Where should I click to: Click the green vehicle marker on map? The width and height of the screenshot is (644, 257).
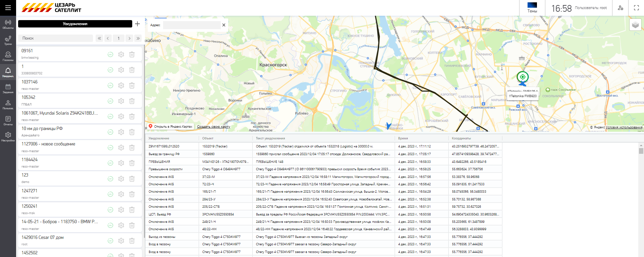pos(523,77)
